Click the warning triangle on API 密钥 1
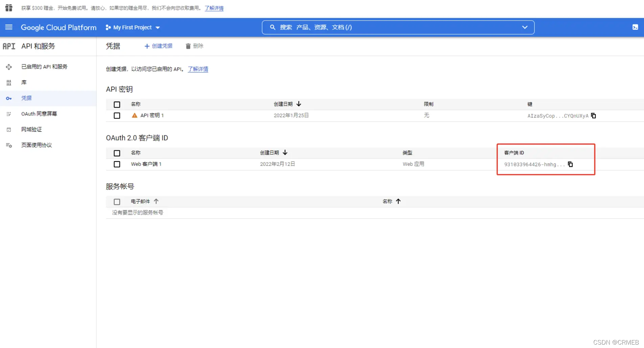The height and width of the screenshot is (348, 644). pos(134,115)
